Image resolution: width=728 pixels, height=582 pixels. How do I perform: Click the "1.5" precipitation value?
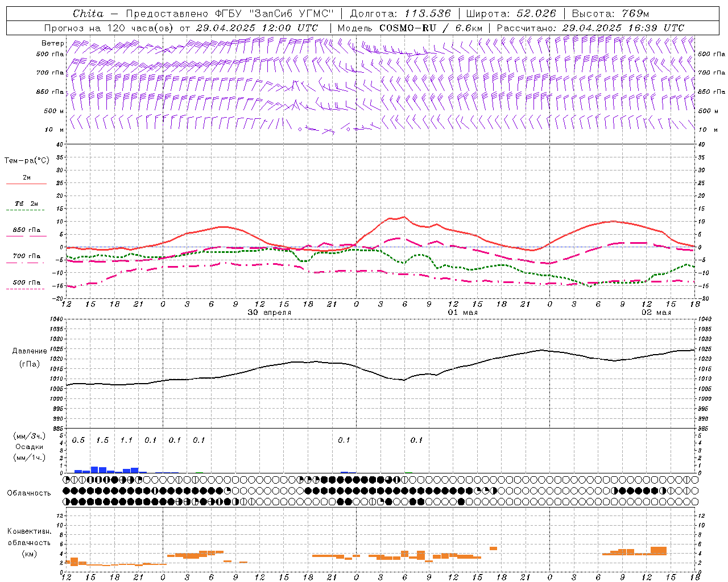102,440
